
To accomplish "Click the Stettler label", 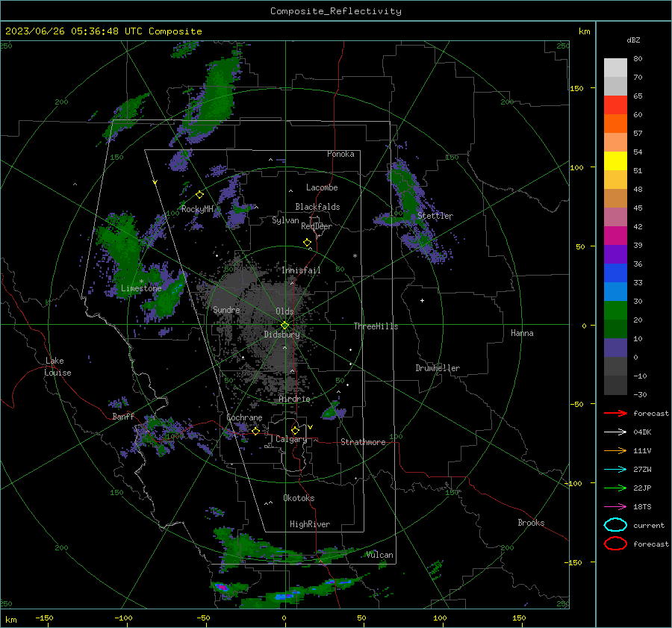I will pyautogui.click(x=435, y=216).
